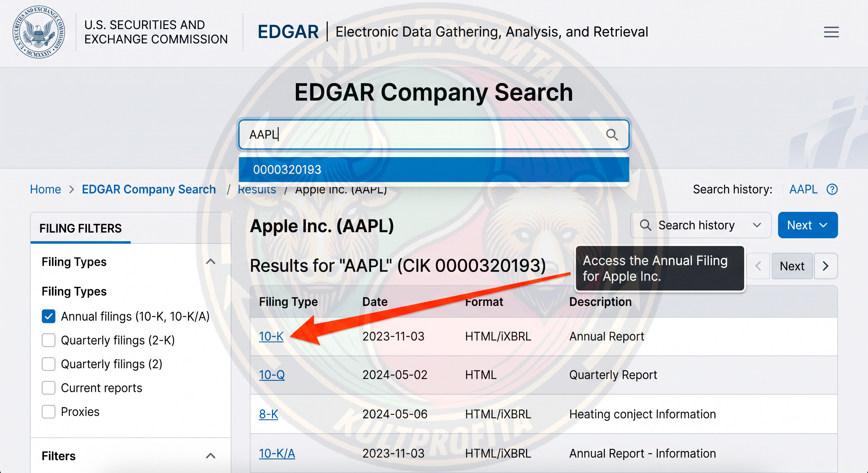Check the Quarterly filings (2-K) checkbox

click(48, 340)
